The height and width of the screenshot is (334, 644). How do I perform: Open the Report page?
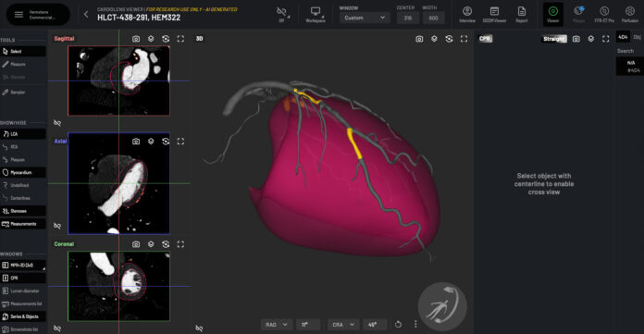click(522, 15)
